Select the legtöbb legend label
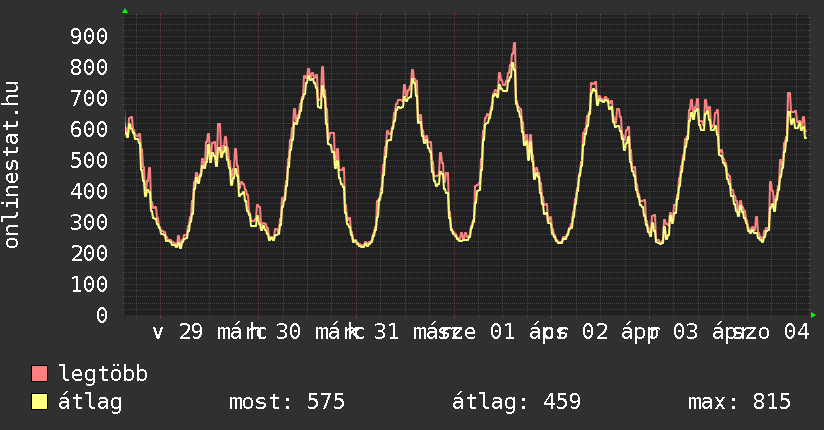The height and width of the screenshot is (430, 824). (103, 374)
